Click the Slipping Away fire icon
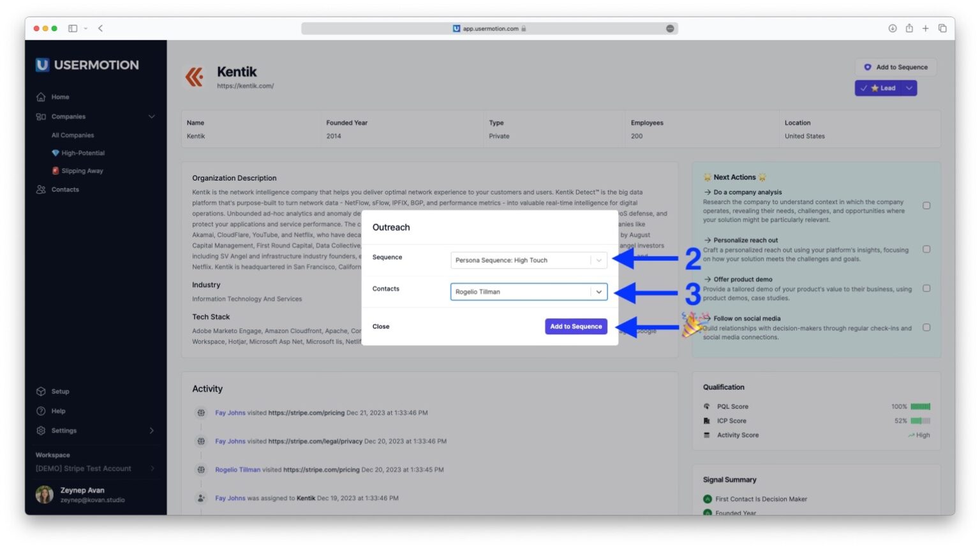 (x=55, y=170)
